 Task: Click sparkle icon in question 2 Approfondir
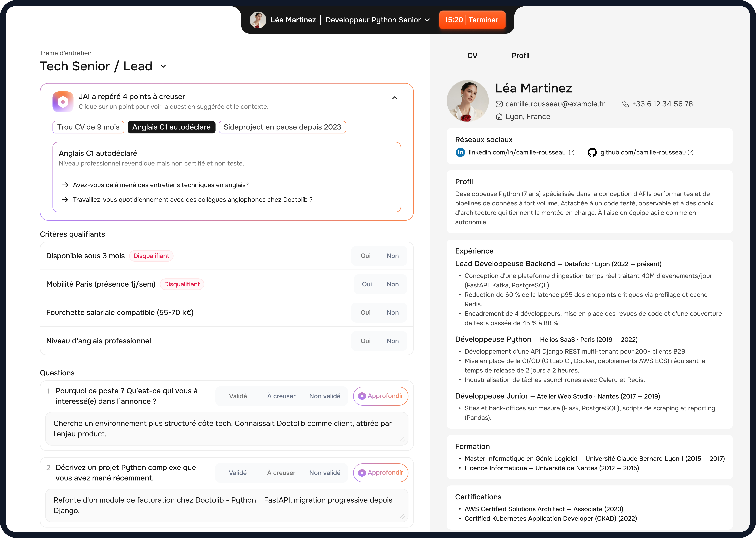(x=362, y=473)
